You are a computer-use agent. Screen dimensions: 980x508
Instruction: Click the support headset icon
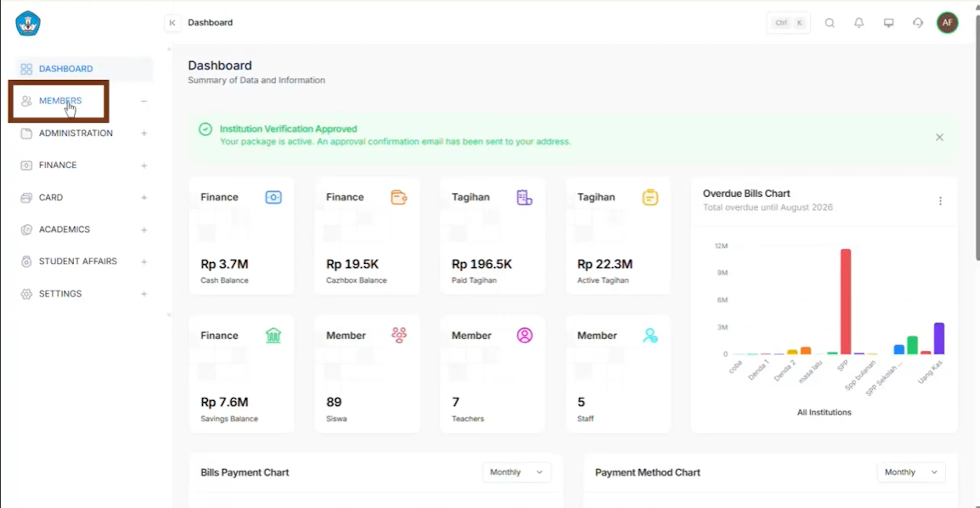(x=918, y=23)
